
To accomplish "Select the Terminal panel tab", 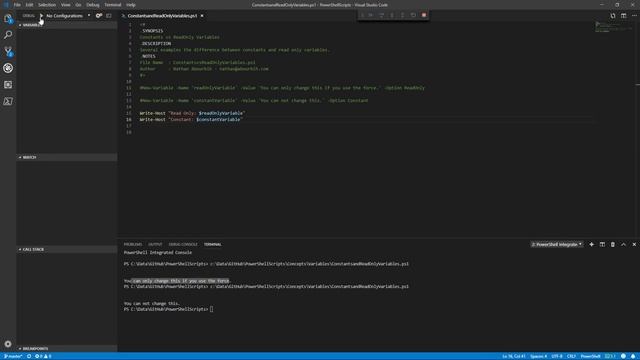I will click(x=213, y=244).
